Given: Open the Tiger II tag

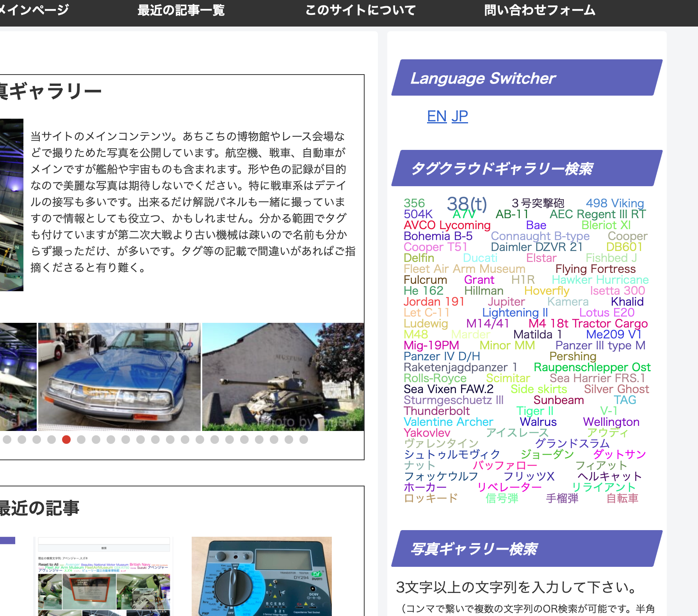Looking at the screenshot, I should click(535, 411).
